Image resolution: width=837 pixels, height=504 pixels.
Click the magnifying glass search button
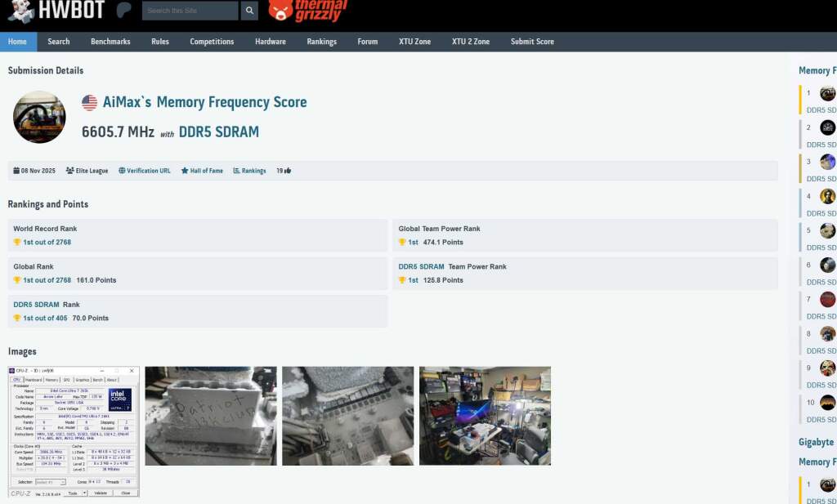[249, 11]
